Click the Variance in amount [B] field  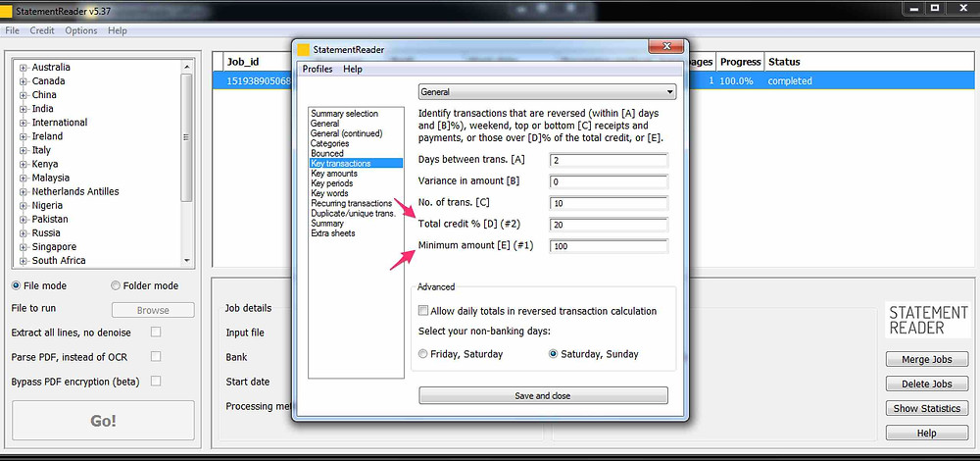coord(609,181)
